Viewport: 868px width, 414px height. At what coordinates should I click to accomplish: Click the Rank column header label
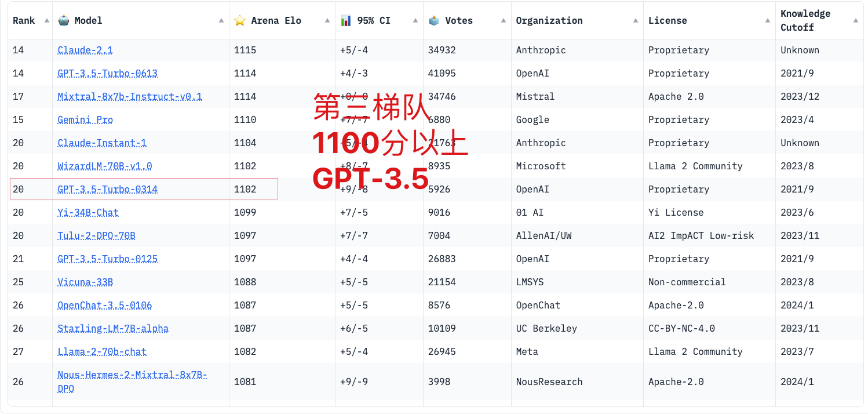tap(24, 20)
